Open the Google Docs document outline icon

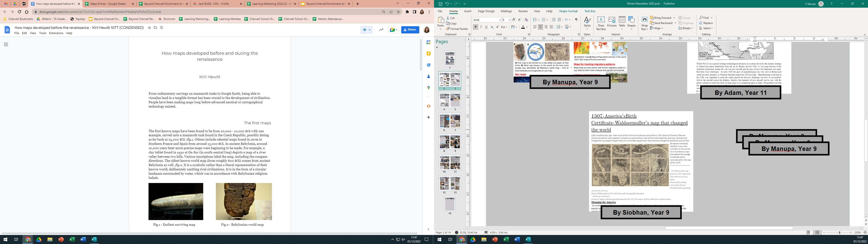(6, 44)
